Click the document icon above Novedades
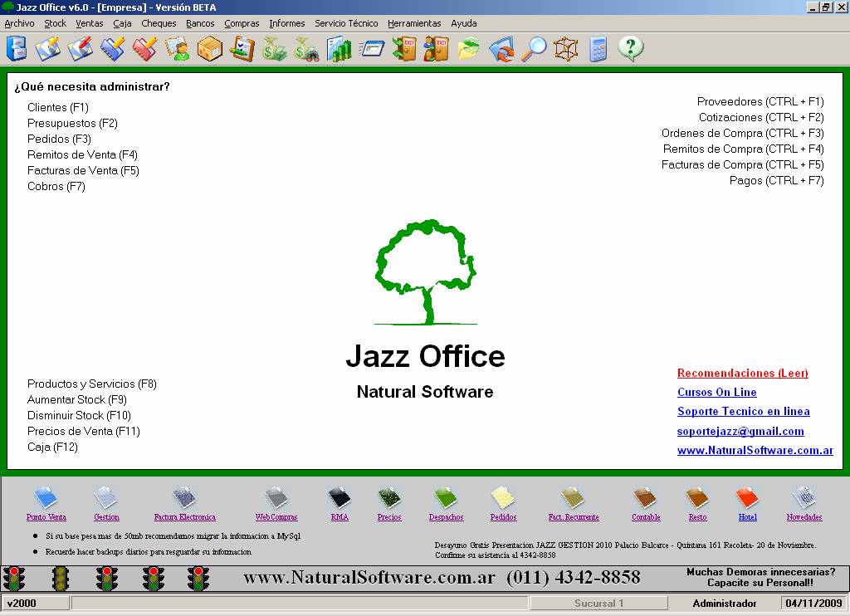This screenshot has height=616, width=850. coord(804,498)
